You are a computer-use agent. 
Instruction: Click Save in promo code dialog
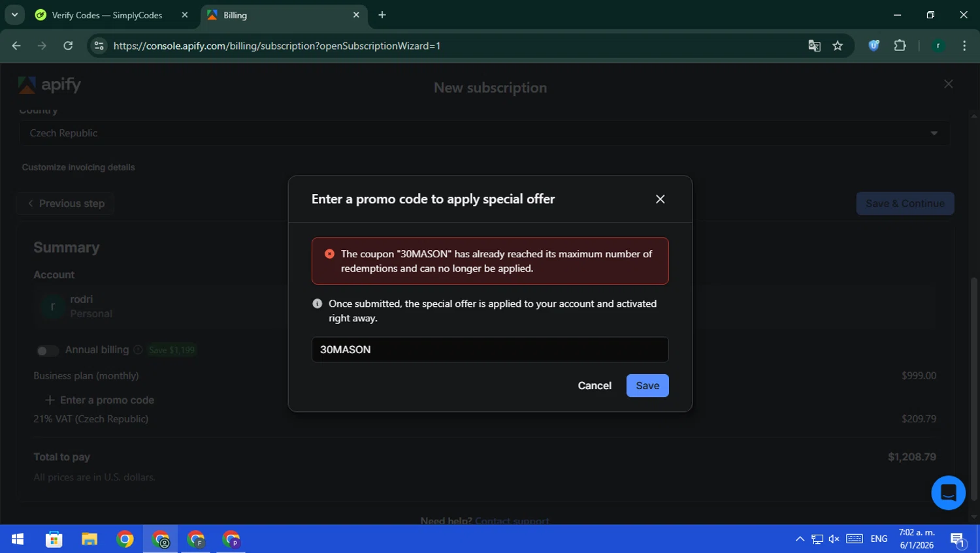click(647, 385)
